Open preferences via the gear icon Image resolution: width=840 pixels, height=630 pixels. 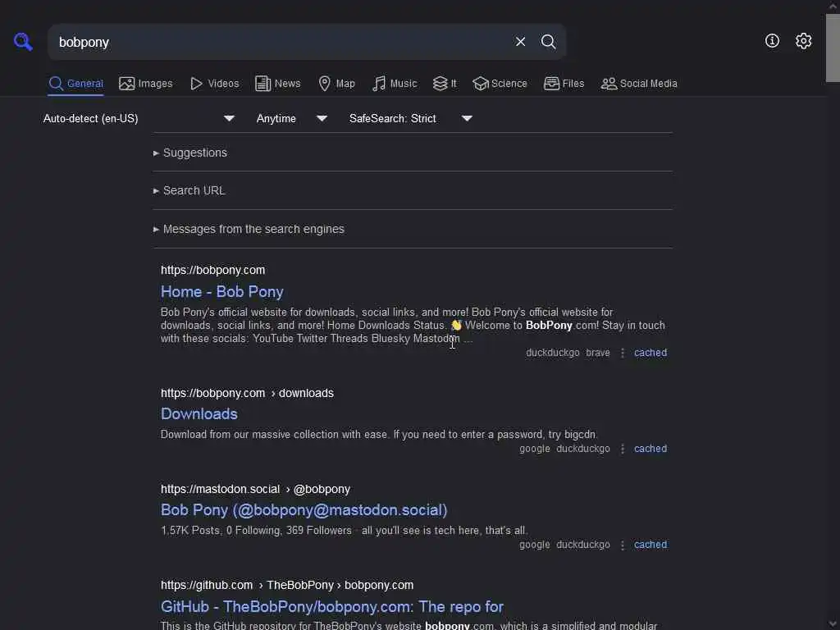click(x=803, y=41)
